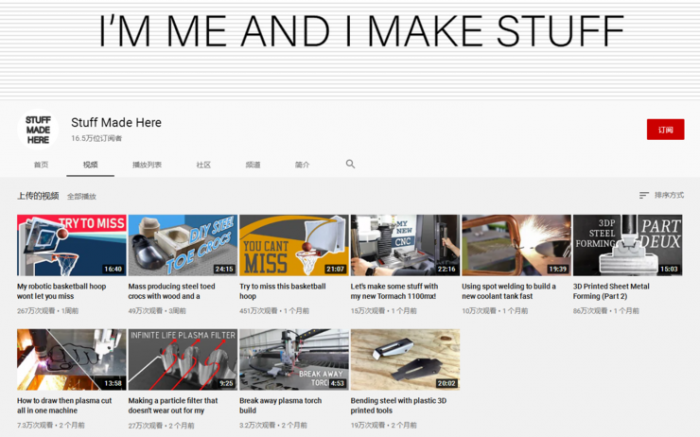Click the 全部播放 play all link

pyautogui.click(x=82, y=196)
